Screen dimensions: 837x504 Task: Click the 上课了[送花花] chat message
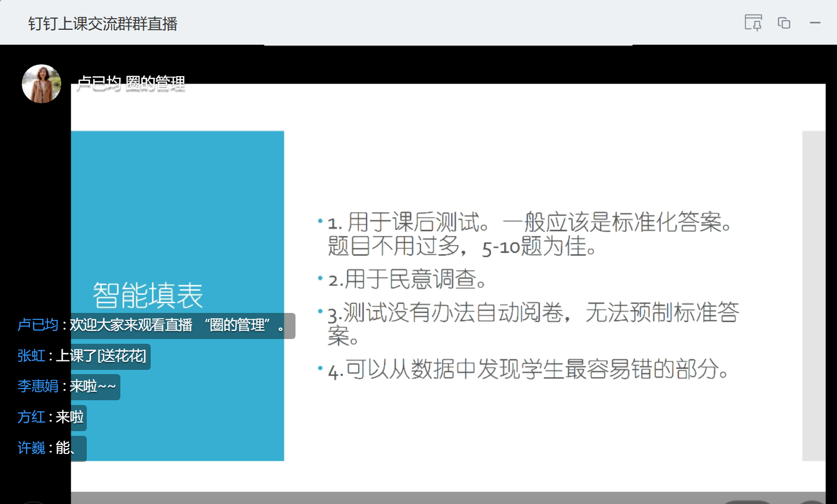101,356
